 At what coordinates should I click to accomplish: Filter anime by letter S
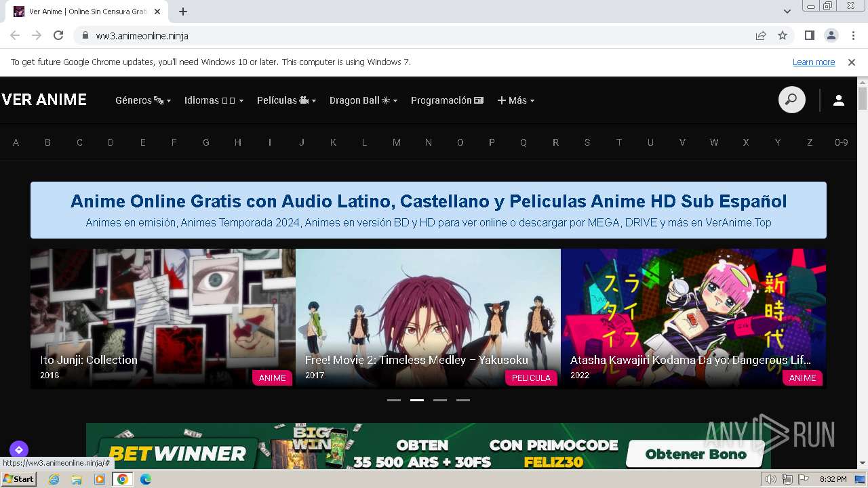click(587, 142)
